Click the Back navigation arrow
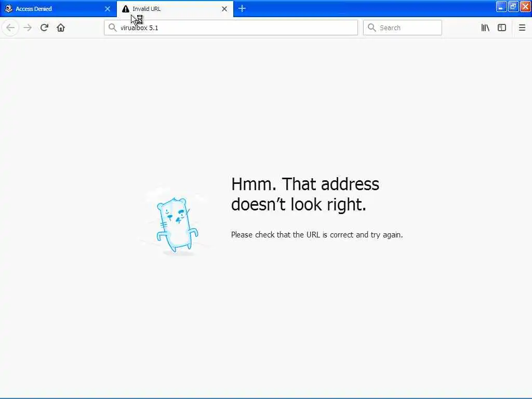 point(10,28)
